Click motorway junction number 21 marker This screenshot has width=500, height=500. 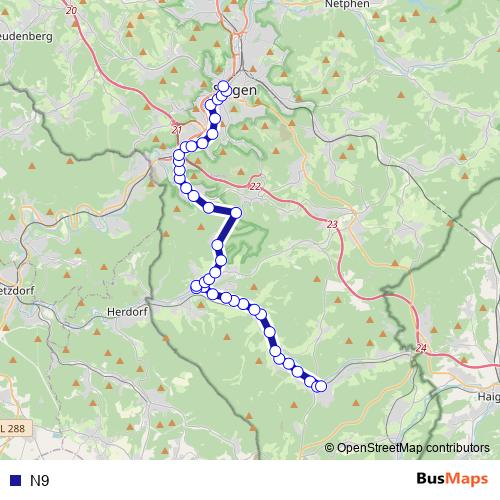[177, 130]
